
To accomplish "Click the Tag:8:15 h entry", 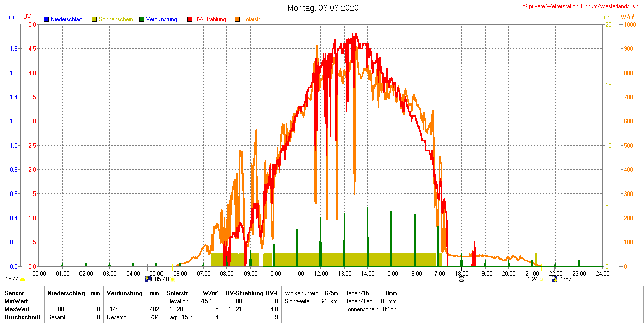I will pos(179,317).
